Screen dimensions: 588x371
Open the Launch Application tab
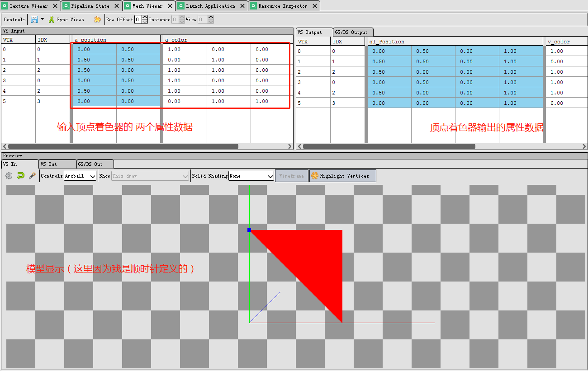[212, 6]
